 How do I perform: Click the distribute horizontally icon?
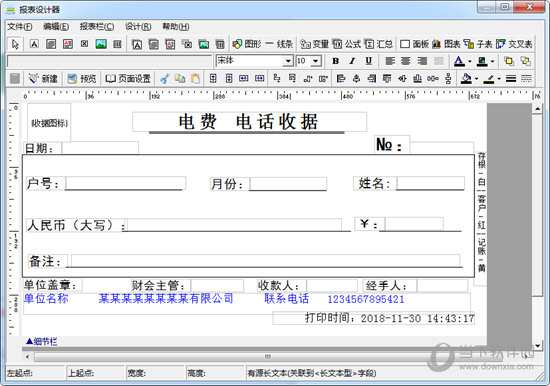(x=432, y=79)
